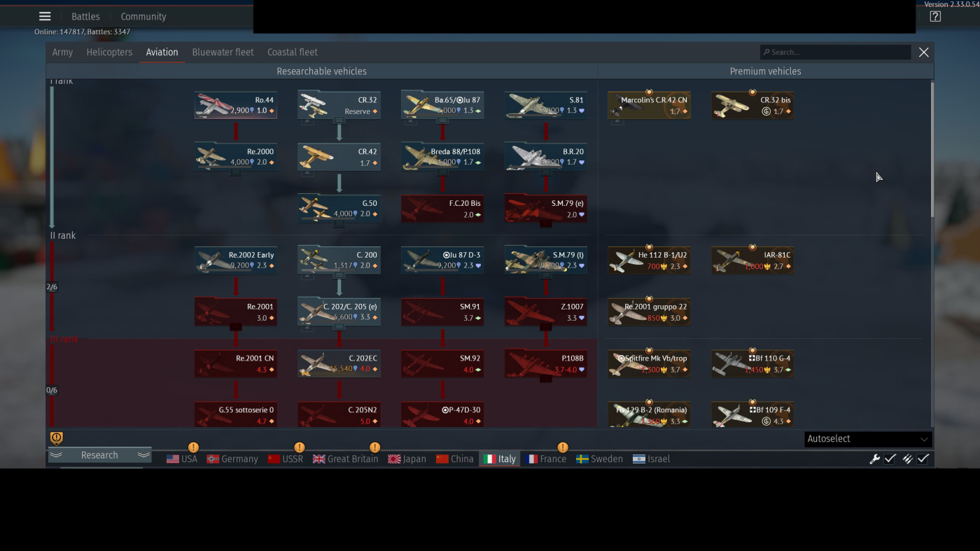Viewport: 980px width, 551px height.
Task: Expand the C. 202/C. 205 (e) group
Action: 339,327
